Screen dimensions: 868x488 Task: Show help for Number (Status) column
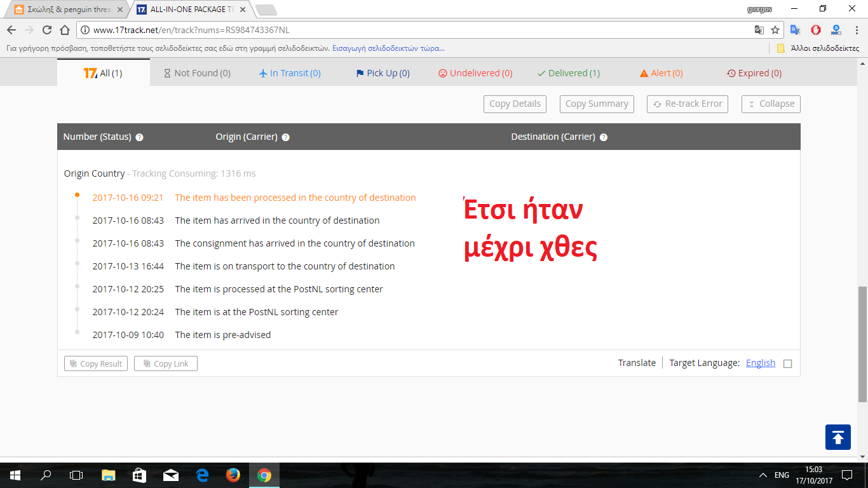pos(139,137)
